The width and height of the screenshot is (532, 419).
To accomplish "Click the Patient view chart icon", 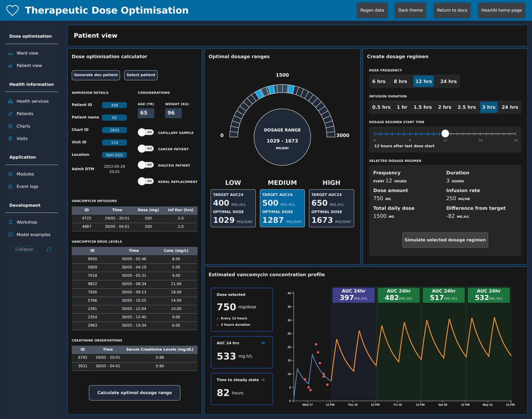I will (x=10, y=65).
